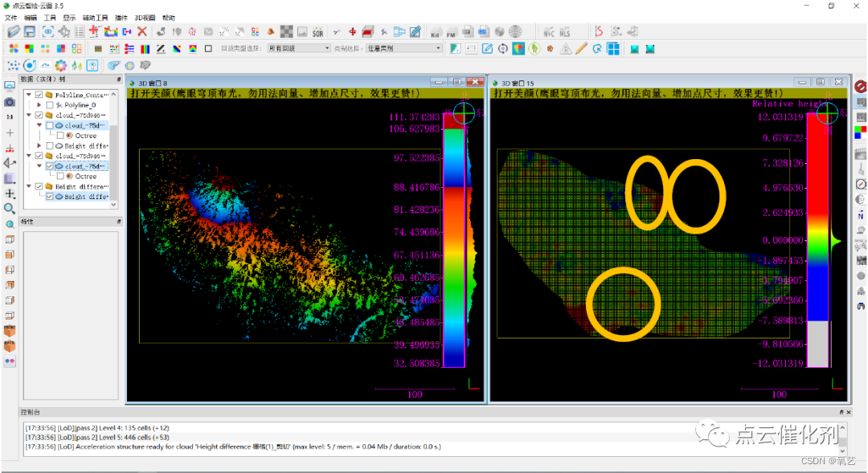Toggle the Polyline_0 checkbox
The image size is (868, 473).
click(x=49, y=104)
